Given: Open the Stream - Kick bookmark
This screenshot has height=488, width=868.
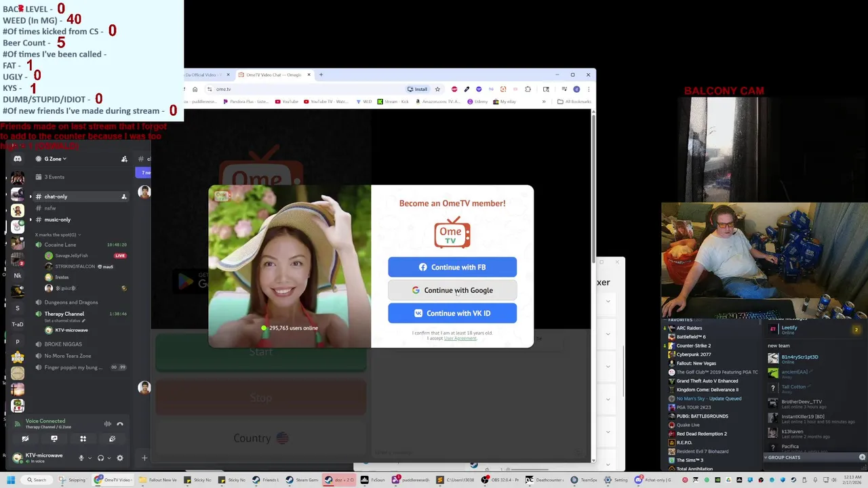Looking at the screenshot, I should tap(393, 102).
